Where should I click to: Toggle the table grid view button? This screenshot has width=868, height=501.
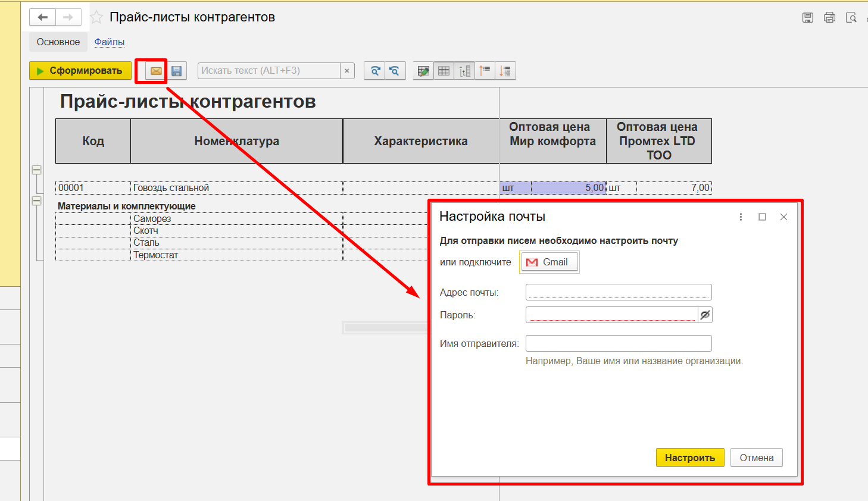(x=444, y=71)
